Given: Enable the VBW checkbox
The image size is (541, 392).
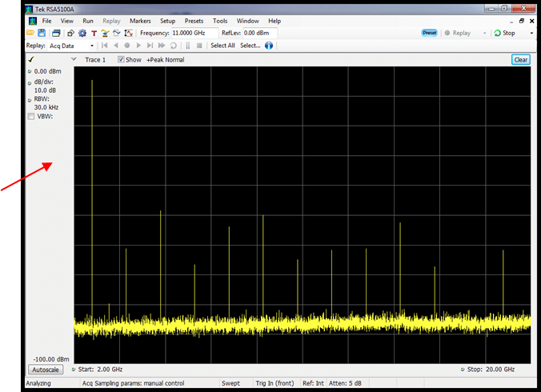Looking at the screenshot, I should click(31, 117).
